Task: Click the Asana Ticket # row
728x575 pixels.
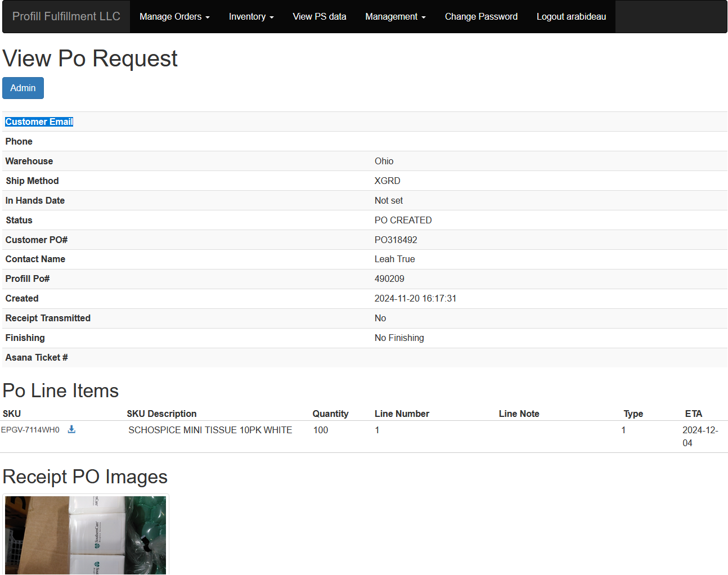Action: click(x=36, y=357)
